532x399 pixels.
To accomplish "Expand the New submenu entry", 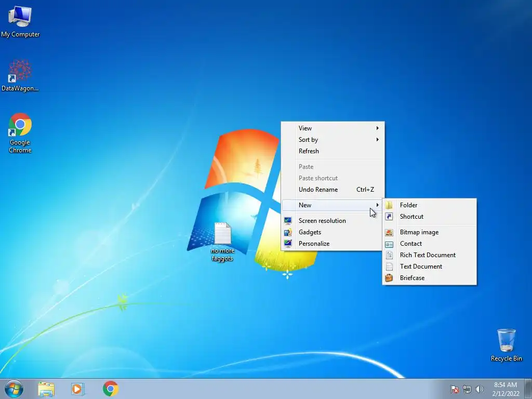I will point(333,205).
